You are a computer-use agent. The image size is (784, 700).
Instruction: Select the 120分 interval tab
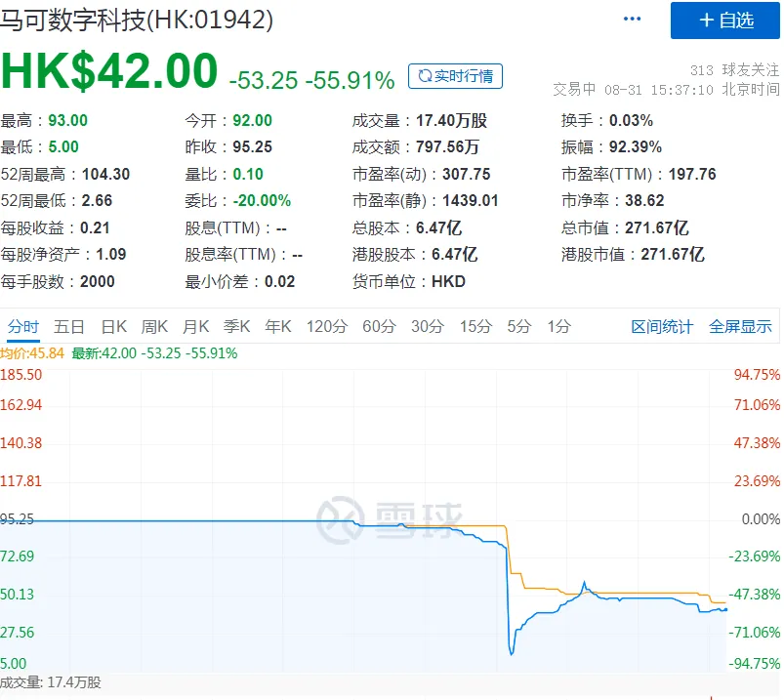(x=326, y=327)
